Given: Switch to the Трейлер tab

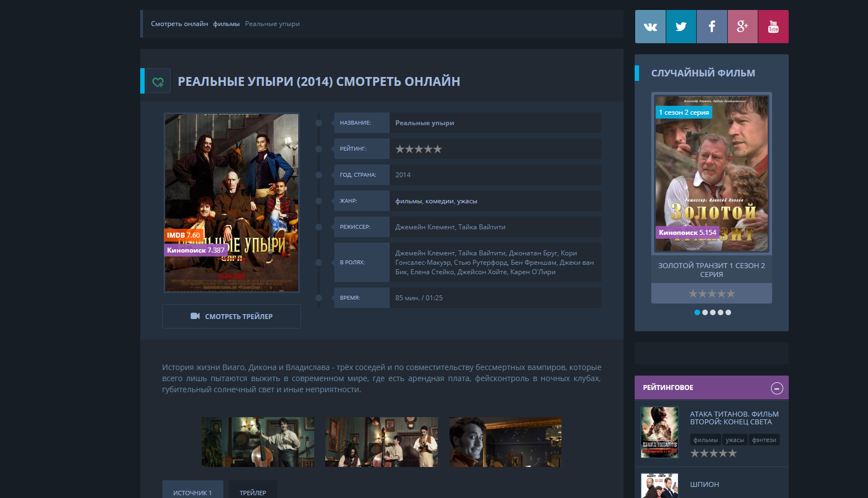Looking at the screenshot, I should pyautogui.click(x=253, y=490).
